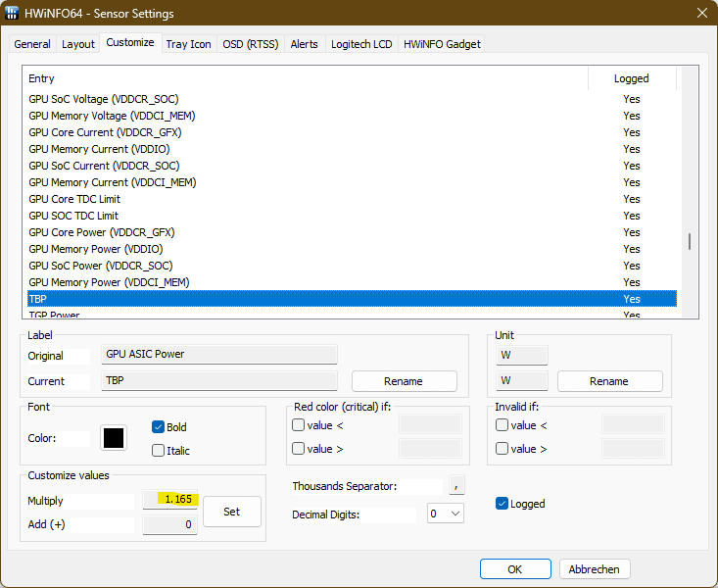The width and height of the screenshot is (718, 588).
Task: Click the Current label field TBP
Action: pos(218,381)
